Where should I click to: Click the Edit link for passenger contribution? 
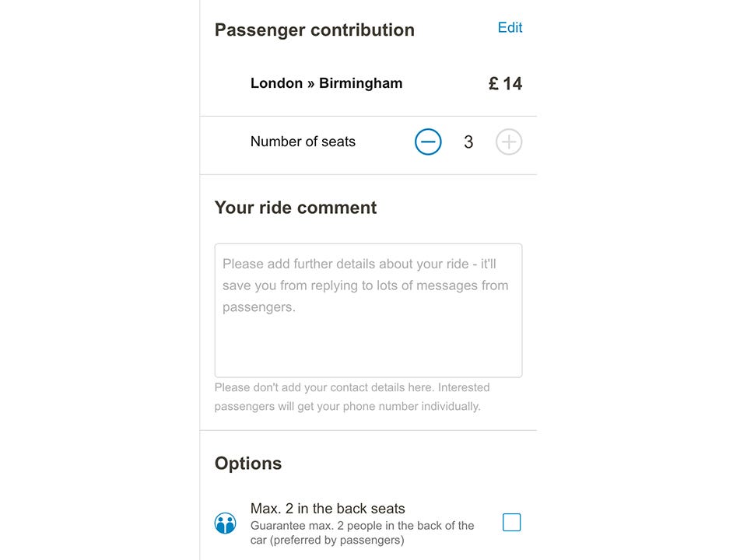510,28
